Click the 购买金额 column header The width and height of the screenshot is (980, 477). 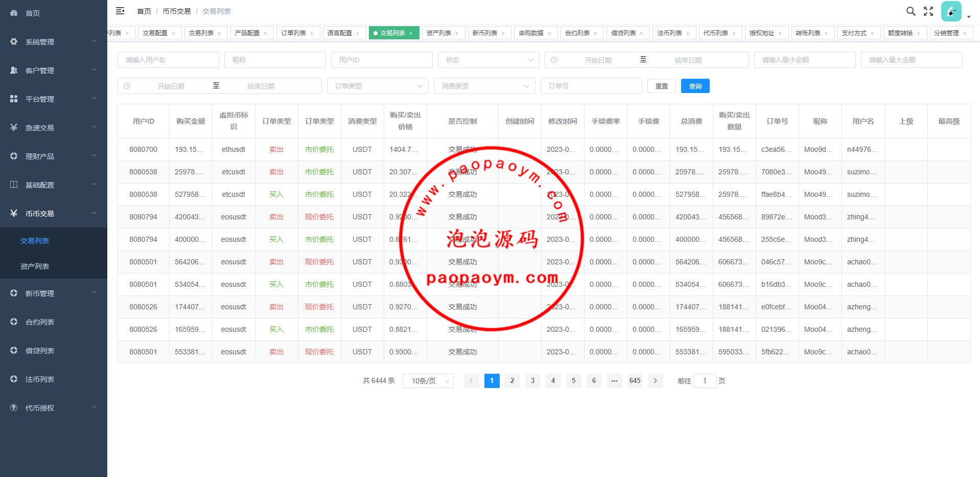(x=191, y=122)
